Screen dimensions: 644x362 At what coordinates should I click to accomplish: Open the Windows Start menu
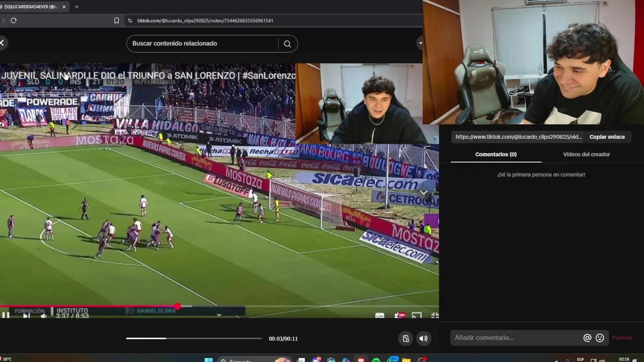tap(208, 360)
